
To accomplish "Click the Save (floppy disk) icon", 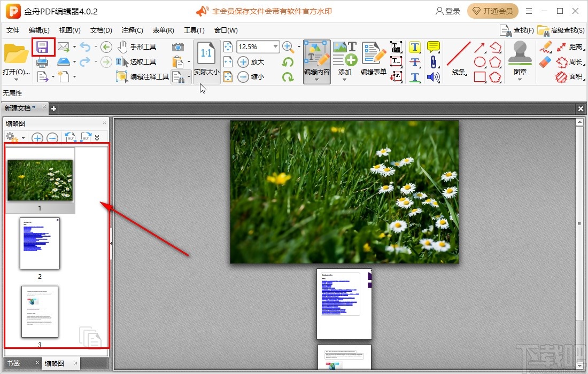I will click(x=42, y=47).
